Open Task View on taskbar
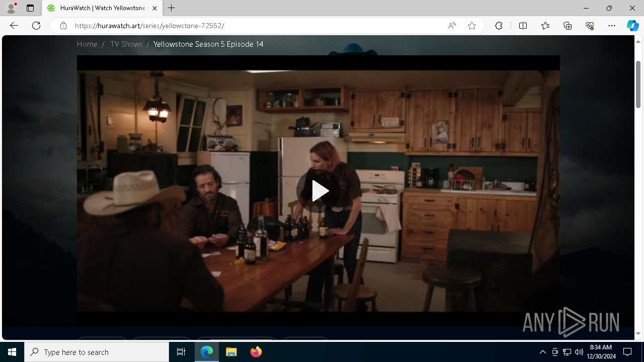The image size is (644, 362). point(181,352)
